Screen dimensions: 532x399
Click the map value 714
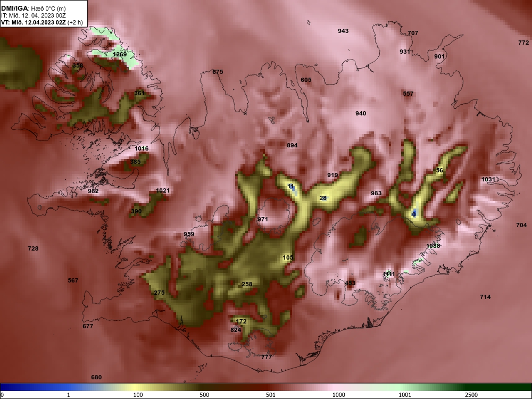[485, 297]
